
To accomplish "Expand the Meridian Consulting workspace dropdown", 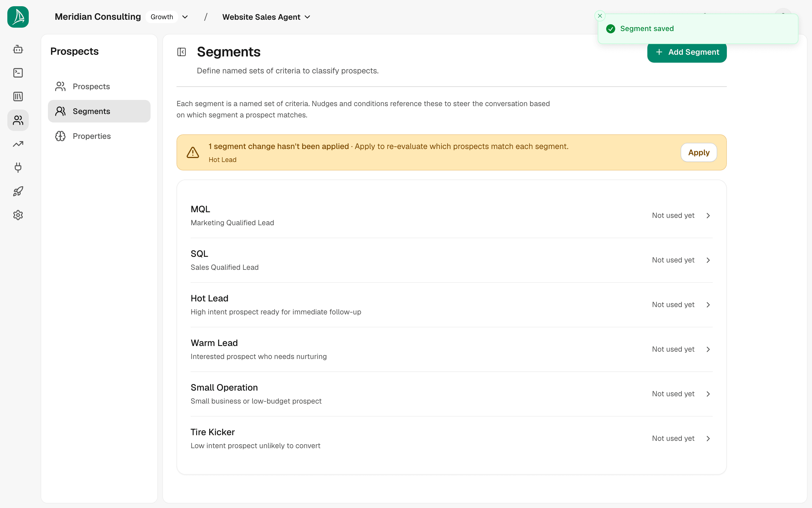I will pyautogui.click(x=185, y=17).
